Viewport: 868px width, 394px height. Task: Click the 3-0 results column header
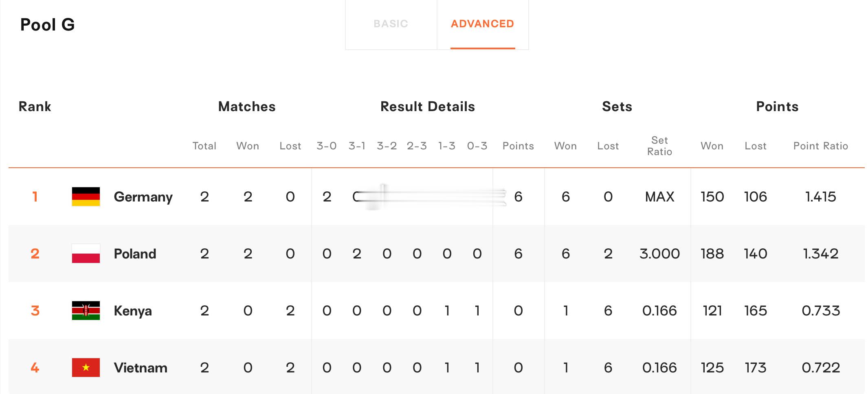[327, 146]
